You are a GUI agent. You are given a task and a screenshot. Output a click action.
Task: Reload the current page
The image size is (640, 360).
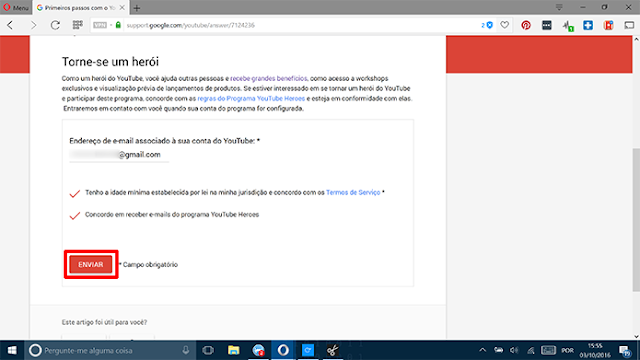pyautogui.click(x=55, y=25)
